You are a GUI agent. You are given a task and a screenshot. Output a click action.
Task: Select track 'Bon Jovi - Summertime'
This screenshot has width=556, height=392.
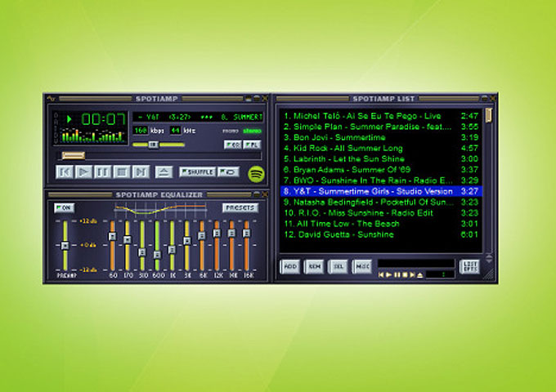click(x=381, y=137)
